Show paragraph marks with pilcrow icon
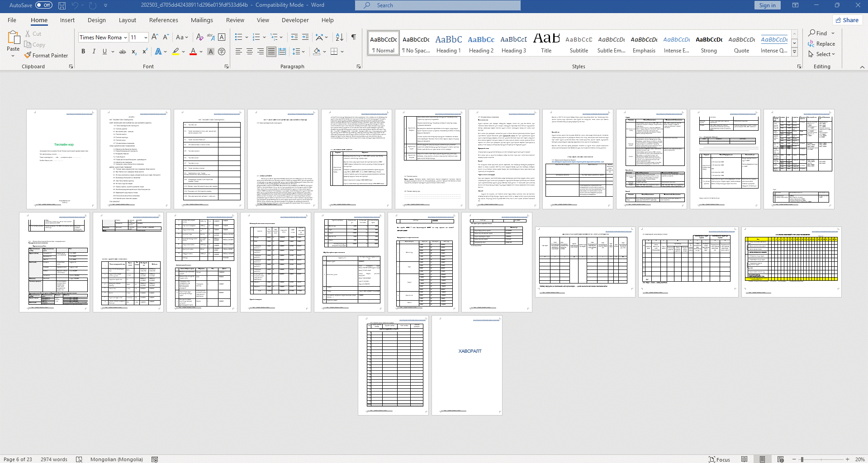The image size is (868, 463). click(353, 37)
